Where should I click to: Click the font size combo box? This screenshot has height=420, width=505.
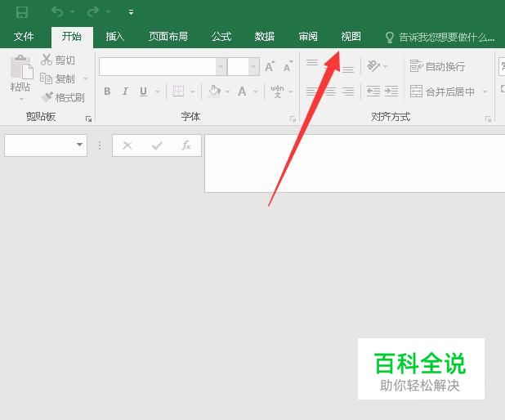[x=244, y=67]
